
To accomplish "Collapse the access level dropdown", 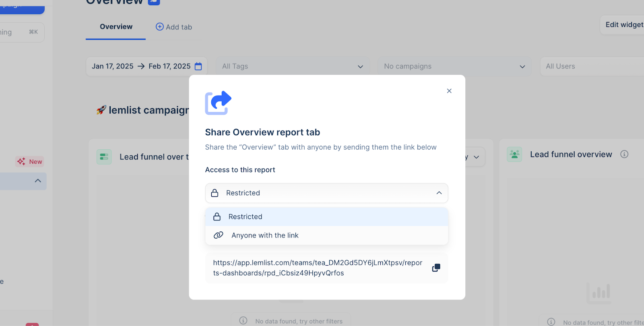I will [439, 193].
